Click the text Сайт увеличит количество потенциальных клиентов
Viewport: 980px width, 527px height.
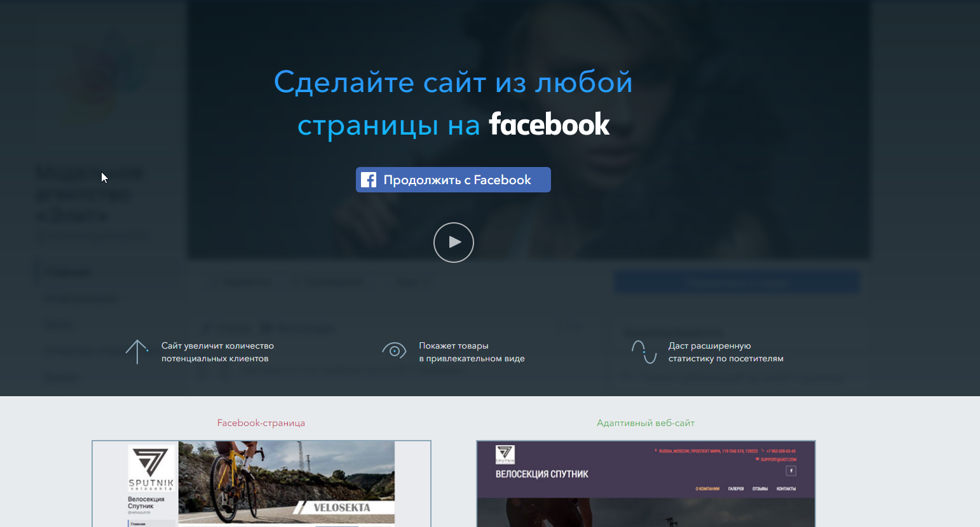click(217, 352)
